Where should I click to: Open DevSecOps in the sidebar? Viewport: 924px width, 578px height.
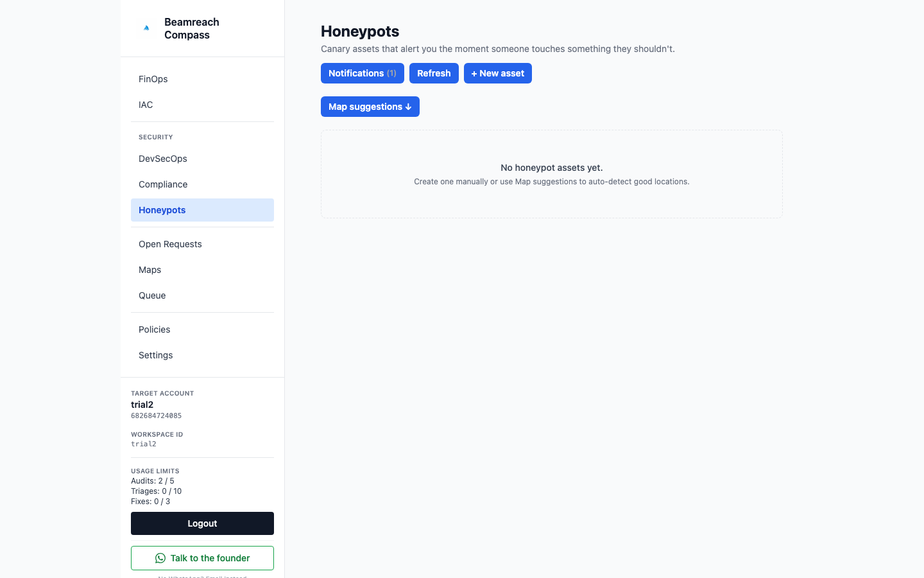coord(202,159)
